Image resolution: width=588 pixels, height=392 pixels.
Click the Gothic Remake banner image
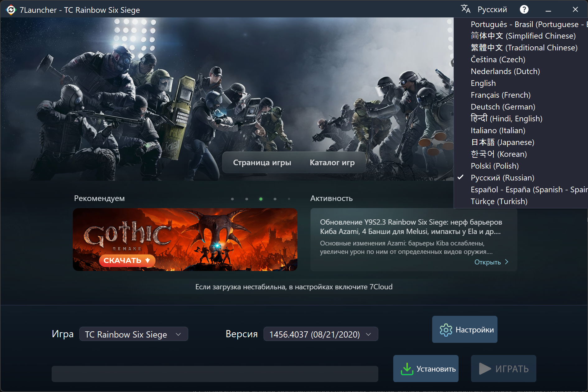[185, 240]
